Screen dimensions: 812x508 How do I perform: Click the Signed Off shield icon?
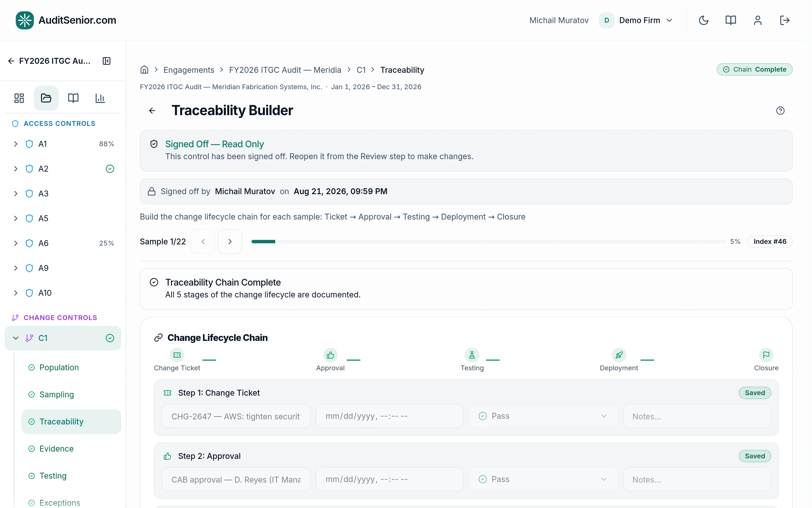tap(154, 144)
